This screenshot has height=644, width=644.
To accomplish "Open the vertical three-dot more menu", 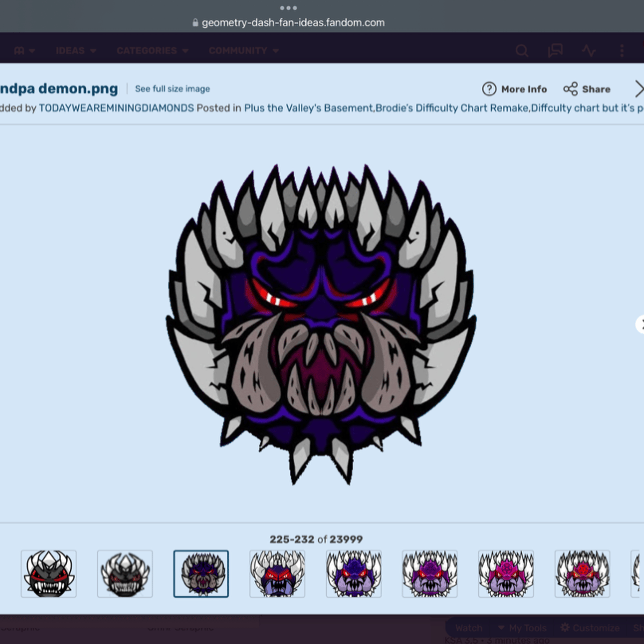I will [622, 51].
